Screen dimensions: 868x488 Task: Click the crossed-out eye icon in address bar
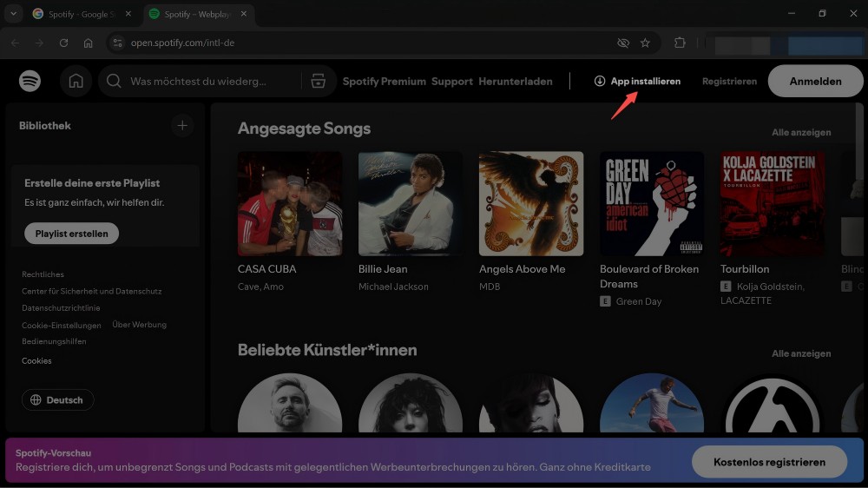tap(622, 43)
